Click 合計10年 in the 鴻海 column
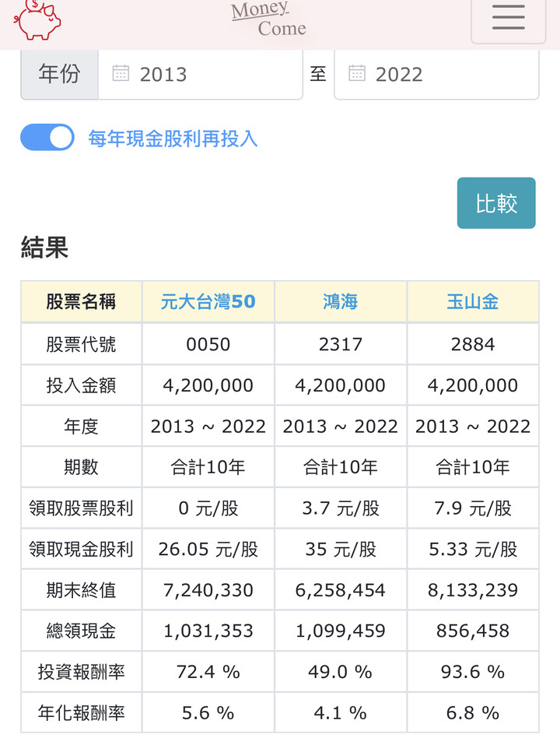Viewport: 560px width, 752px height. tap(340, 467)
